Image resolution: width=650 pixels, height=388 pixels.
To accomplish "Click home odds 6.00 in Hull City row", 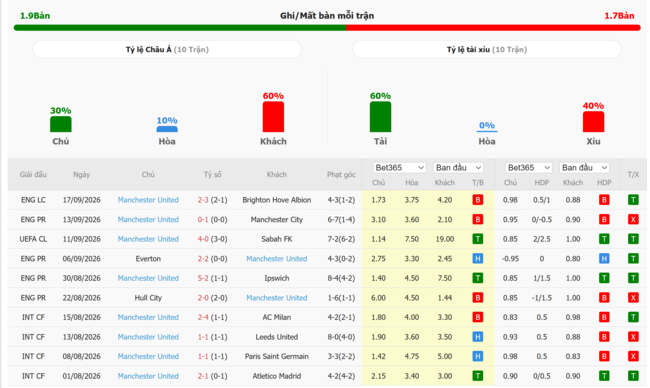I will click(x=378, y=298).
